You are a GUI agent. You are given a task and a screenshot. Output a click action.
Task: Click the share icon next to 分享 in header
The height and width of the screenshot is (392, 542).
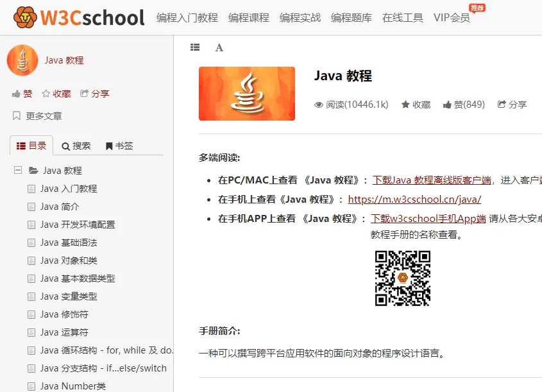click(502, 104)
